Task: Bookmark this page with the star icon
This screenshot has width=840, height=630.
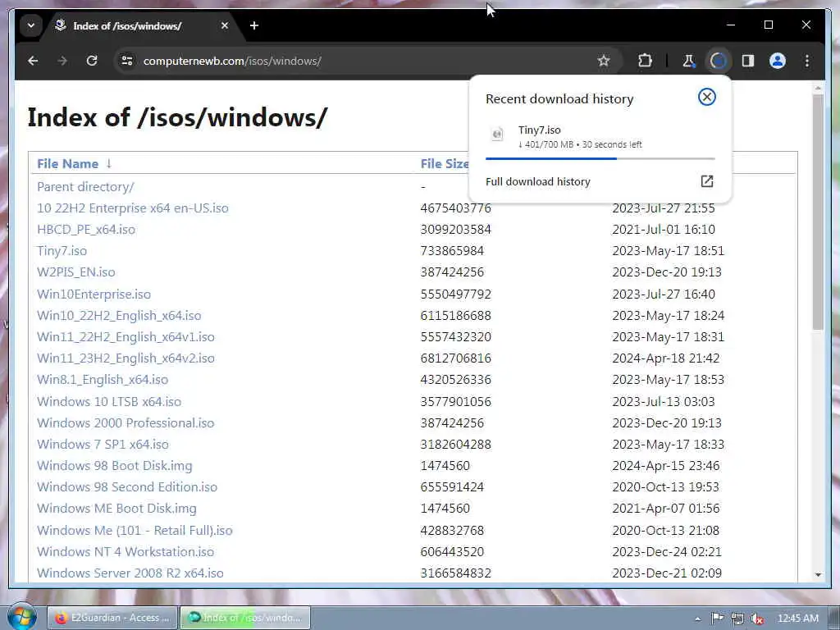Action: coord(604,61)
